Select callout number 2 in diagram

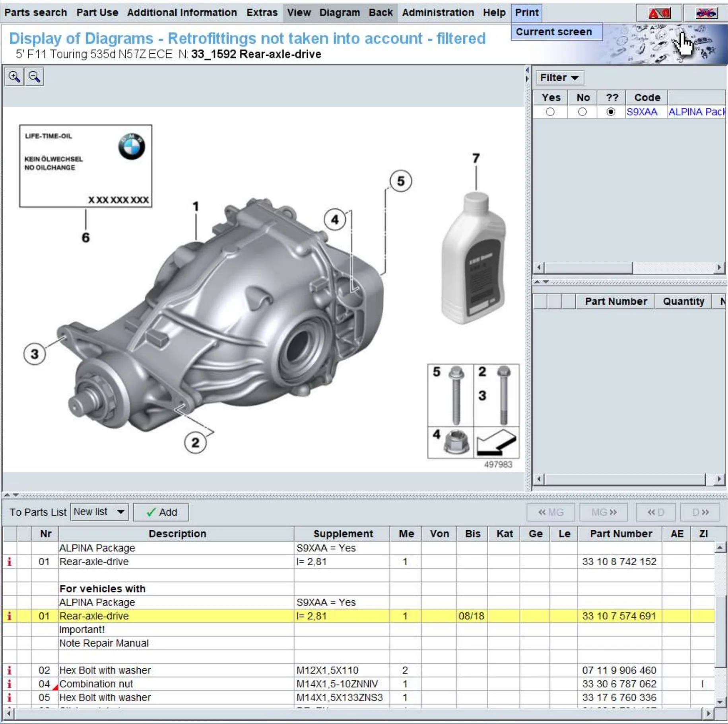195,442
